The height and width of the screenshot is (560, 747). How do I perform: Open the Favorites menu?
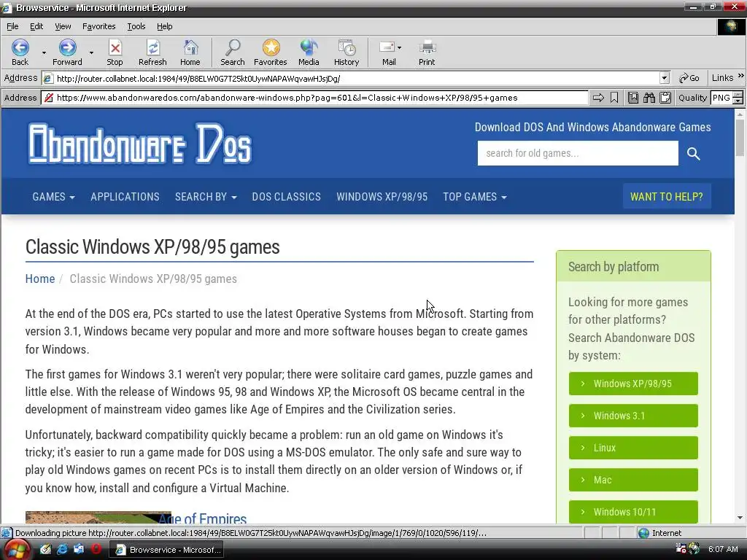(x=98, y=26)
